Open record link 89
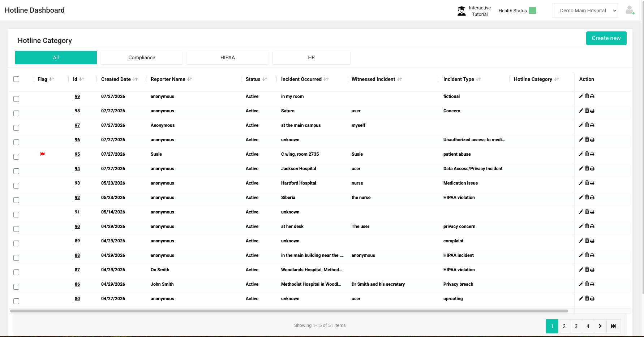This screenshot has height=337, width=644. click(77, 241)
